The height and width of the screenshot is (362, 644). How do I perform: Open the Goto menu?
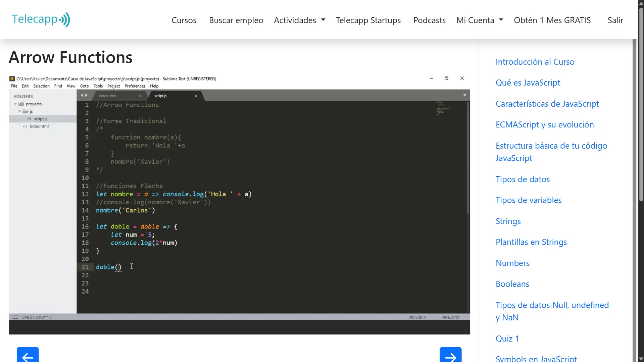tap(84, 86)
